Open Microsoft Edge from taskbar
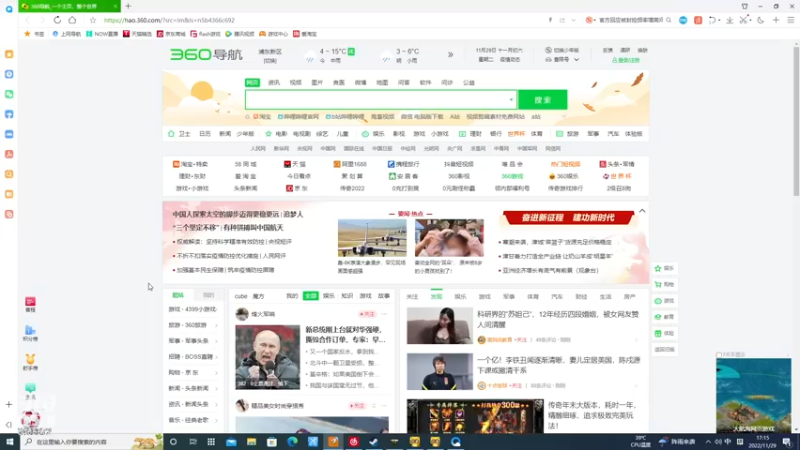This screenshot has height=450, width=800. pos(292,442)
